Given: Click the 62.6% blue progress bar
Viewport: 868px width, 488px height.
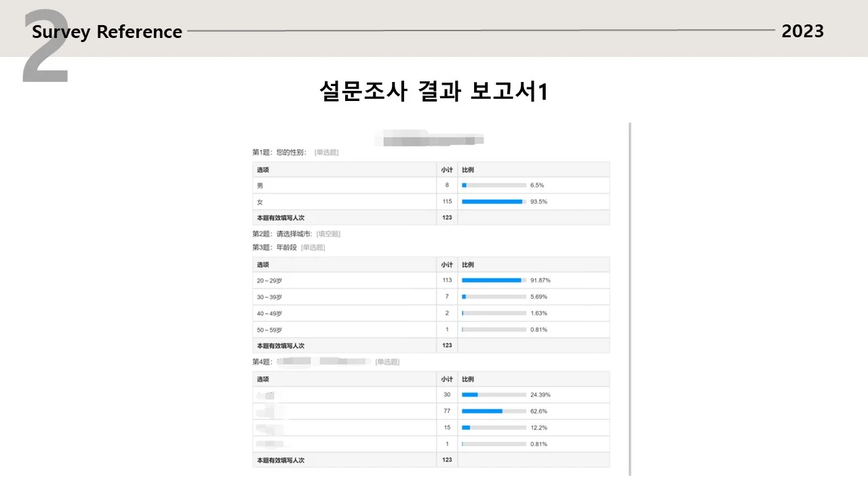Looking at the screenshot, I should 482,411.
